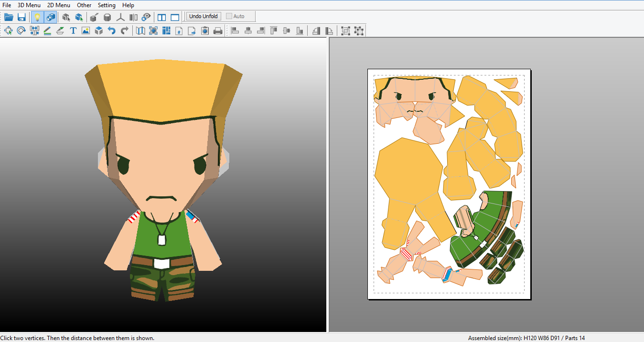Click the align left edges icon
This screenshot has height=342, width=644.
[x=235, y=31]
